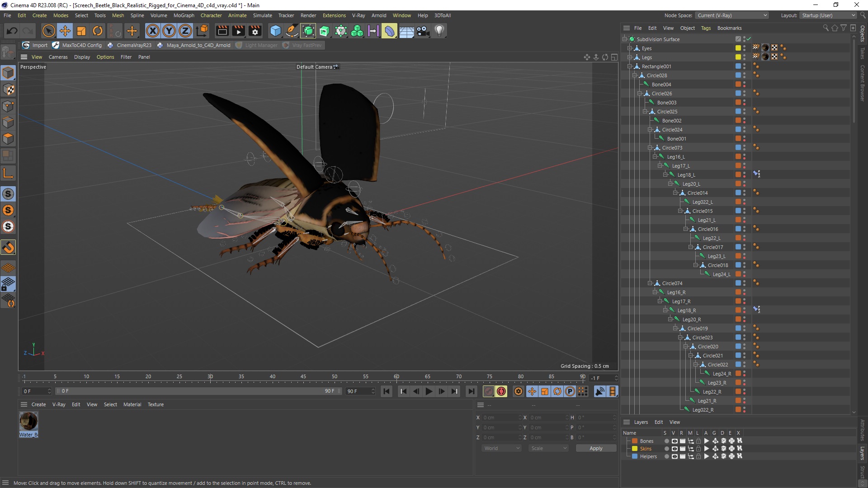Click the Light bulb icon
The width and height of the screenshot is (868, 488).
click(x=439, y=31)
